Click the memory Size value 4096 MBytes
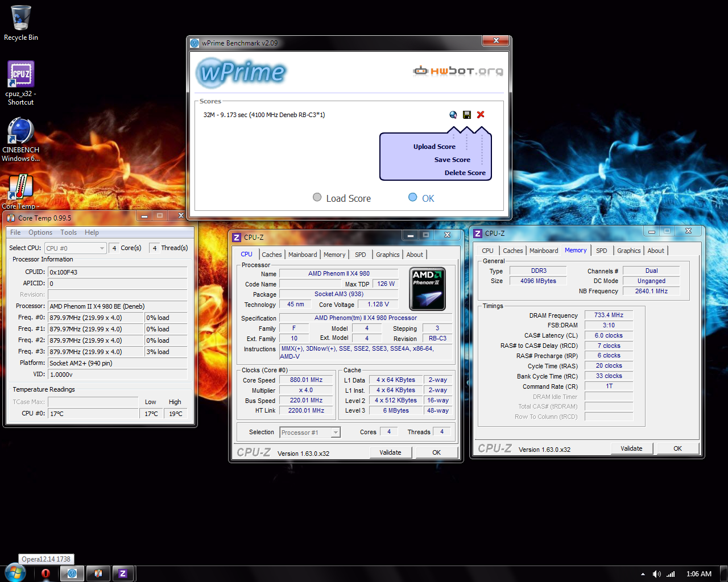Viewport: 728px width, 582px height. pos(538,281)
